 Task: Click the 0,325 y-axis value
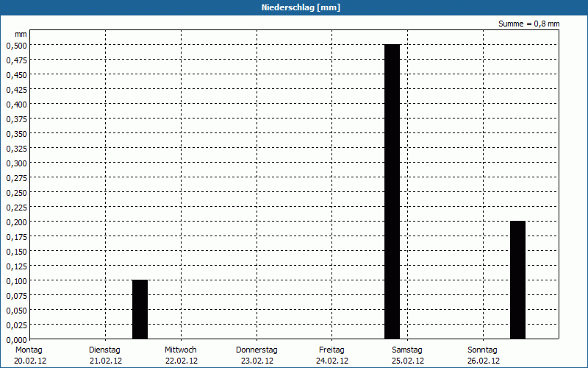coord(16,149)
